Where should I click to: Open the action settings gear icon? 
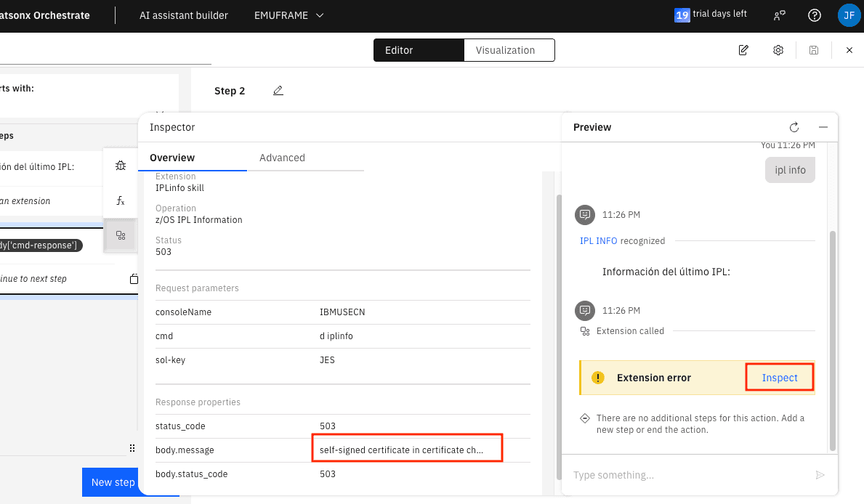[x=778, y=50]
